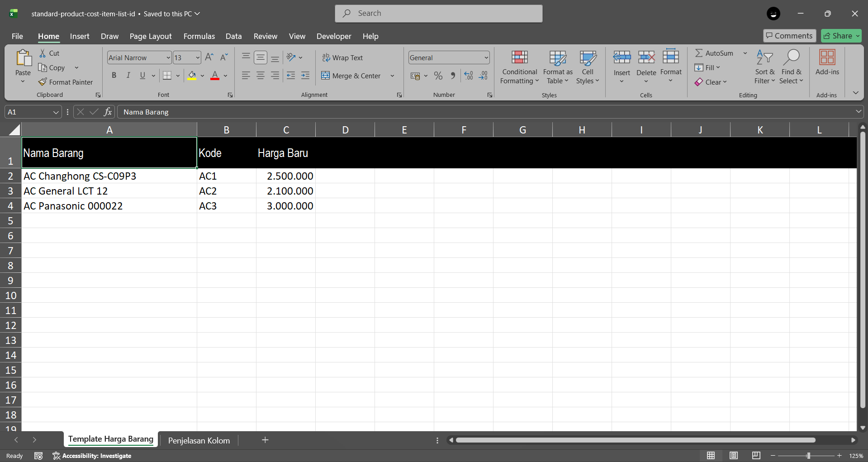The image size is (868, 462).
Task: Click the Increase Font Size icon
Action: click(209, 57)
